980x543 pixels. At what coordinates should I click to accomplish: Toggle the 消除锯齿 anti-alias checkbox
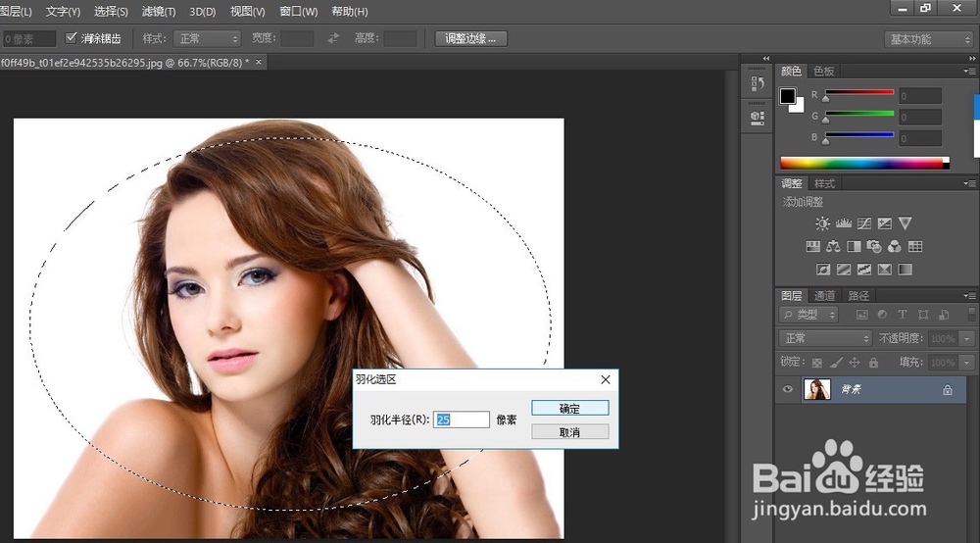pos(72,38)
